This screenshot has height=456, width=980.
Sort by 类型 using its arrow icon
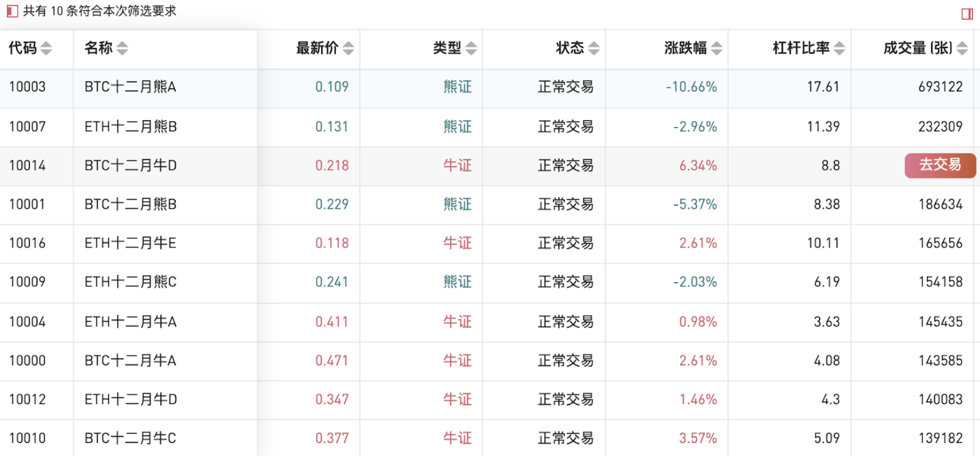(x=471, y=49)
